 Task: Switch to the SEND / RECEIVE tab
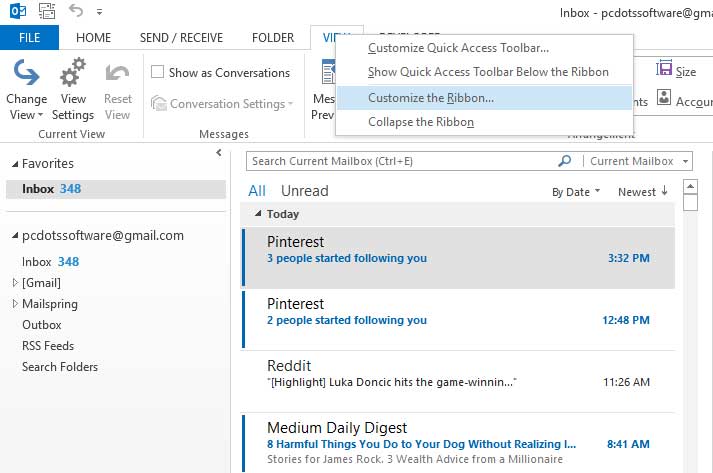pos(181,38)
